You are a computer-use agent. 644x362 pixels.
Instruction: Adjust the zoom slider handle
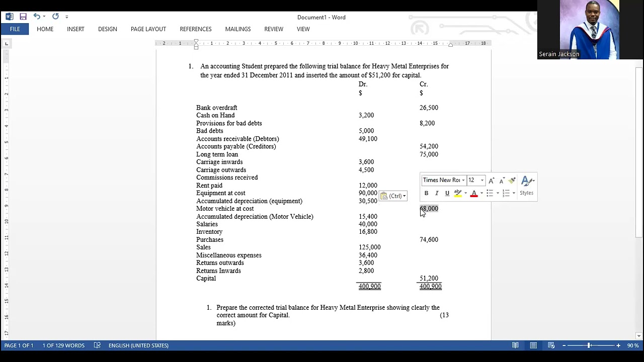[x=589, y=345]
